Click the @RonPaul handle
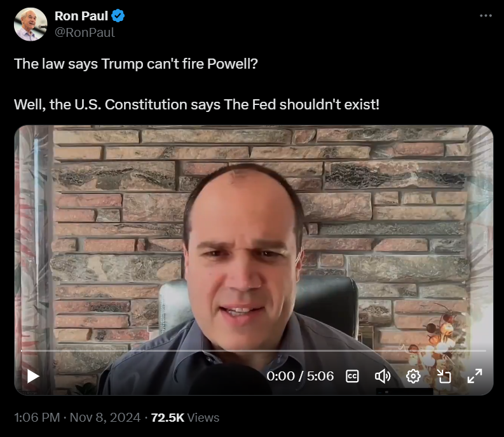This screenshot has height=437, width=504. [x=85, y=32]
